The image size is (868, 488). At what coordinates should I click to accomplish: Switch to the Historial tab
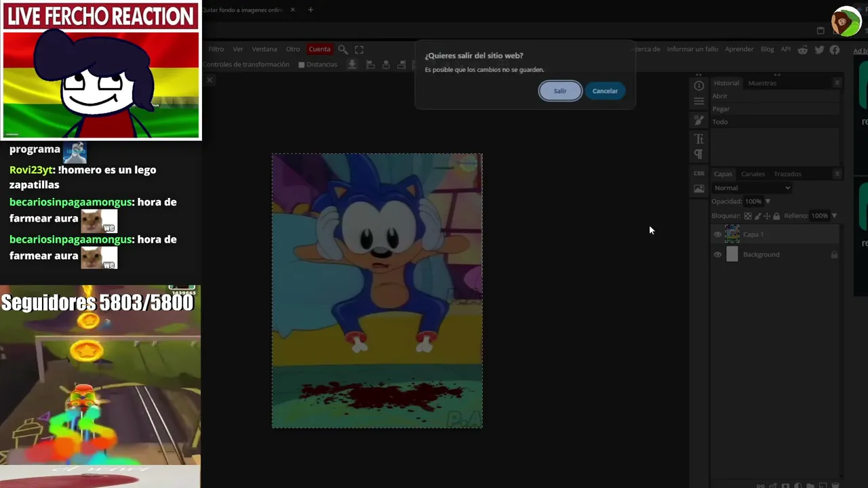pyautogui.click(x=726, y=83)
